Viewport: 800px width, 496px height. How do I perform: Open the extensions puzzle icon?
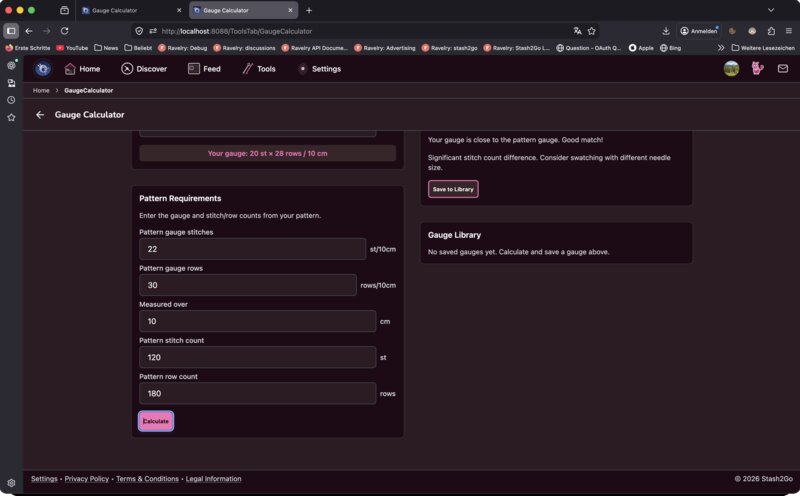tap(771, 31)
